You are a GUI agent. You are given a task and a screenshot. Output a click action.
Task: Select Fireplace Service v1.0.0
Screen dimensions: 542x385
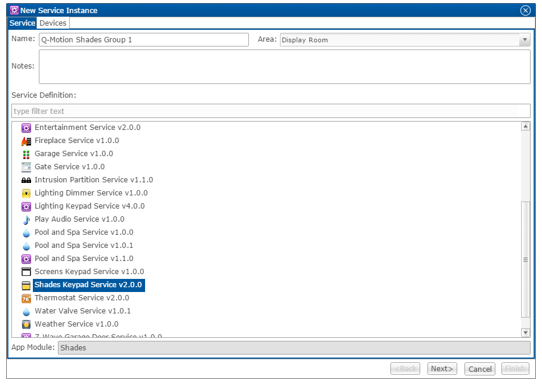coord(77,141)
